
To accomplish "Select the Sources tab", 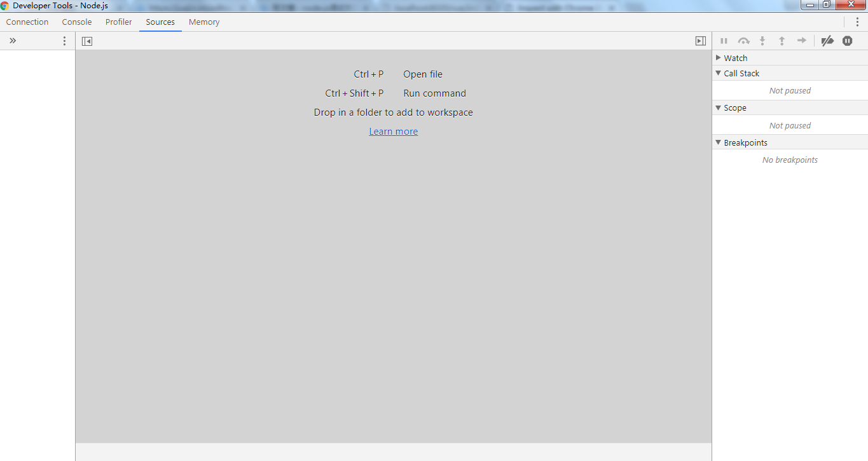I will coord(160,22).
